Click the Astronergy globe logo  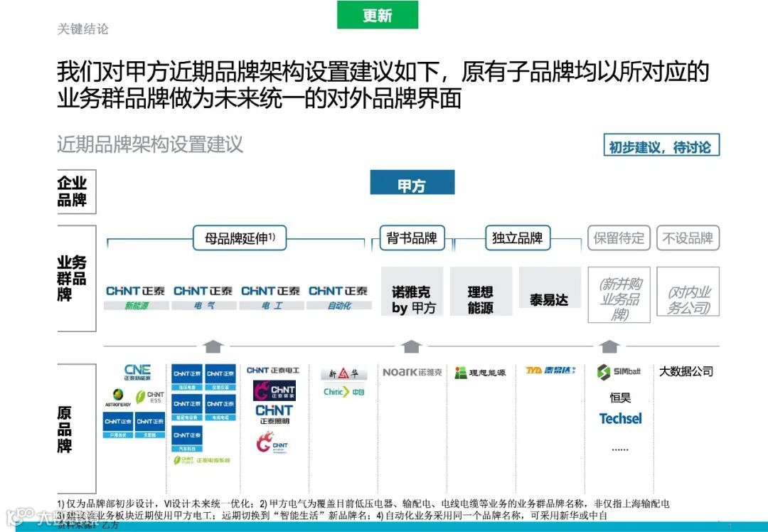[118, 398]
